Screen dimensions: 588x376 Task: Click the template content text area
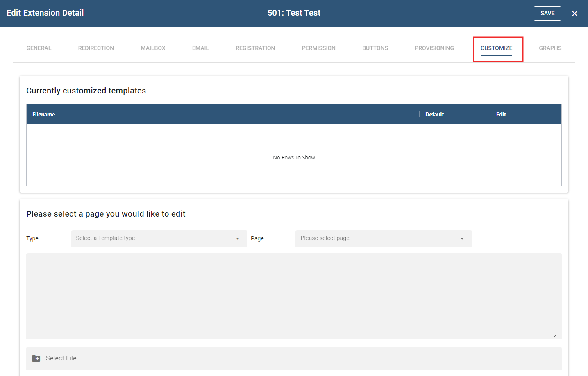[x=294, y=296]
